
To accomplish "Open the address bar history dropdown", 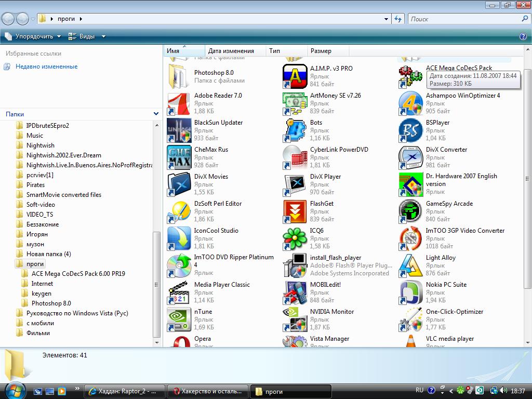I will pyautogui.click(x=386, y=19).
